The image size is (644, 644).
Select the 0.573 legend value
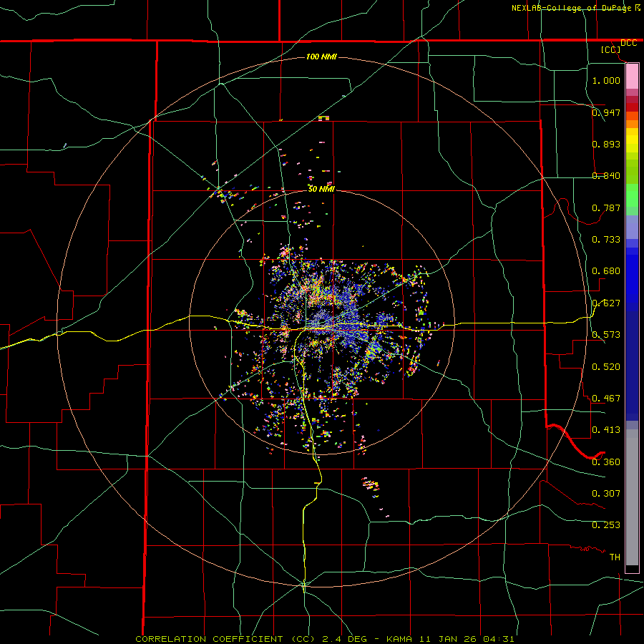606,335
